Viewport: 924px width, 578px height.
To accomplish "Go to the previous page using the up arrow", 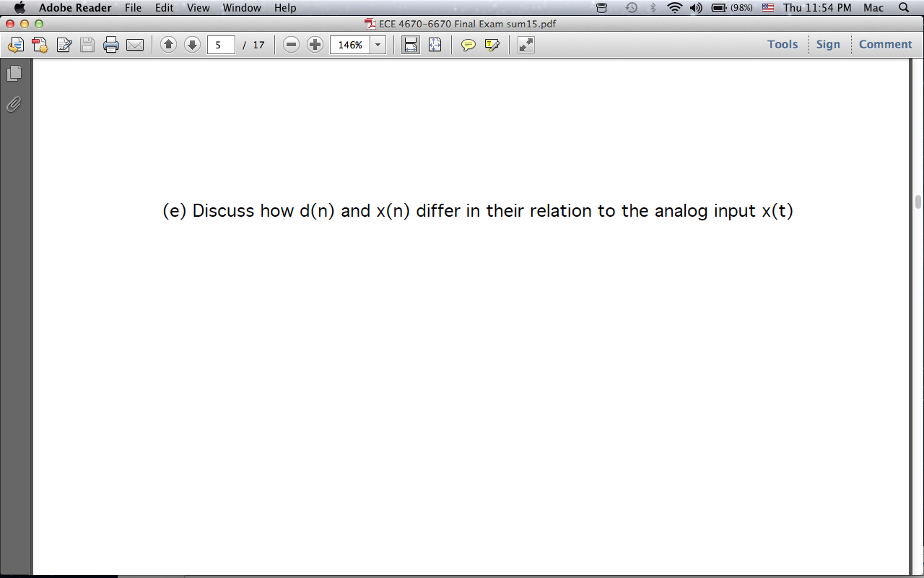I will point(168,45).
